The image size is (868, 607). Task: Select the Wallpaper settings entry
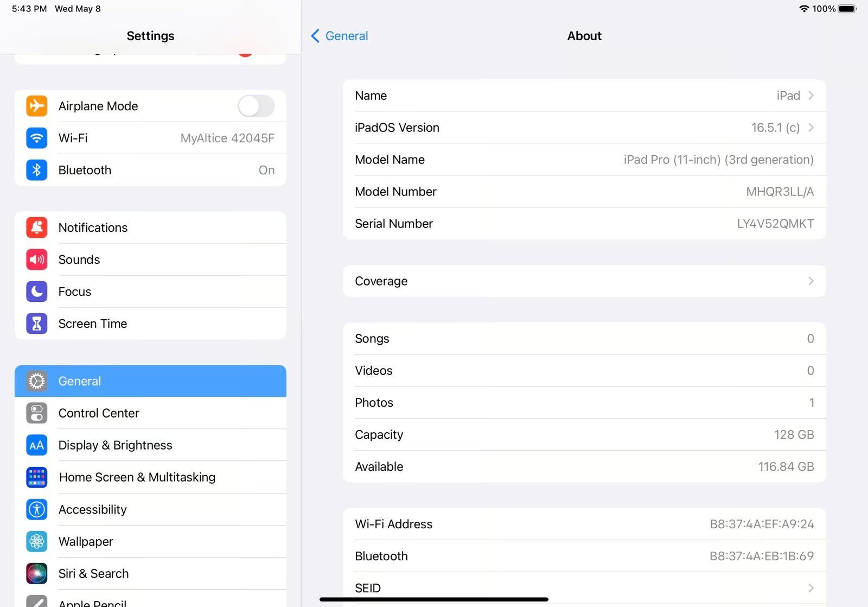coord(86,541)
